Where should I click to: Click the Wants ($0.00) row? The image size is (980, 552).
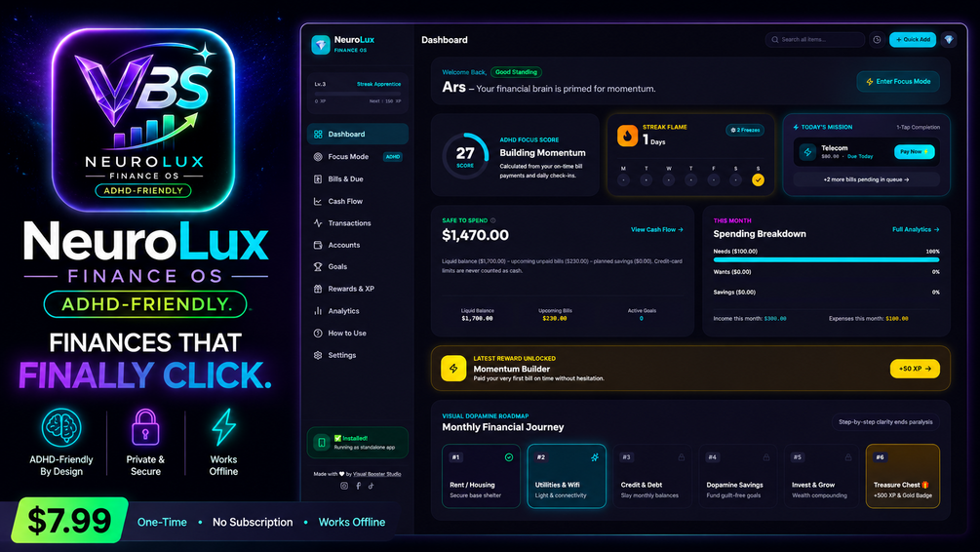point(826,272)
